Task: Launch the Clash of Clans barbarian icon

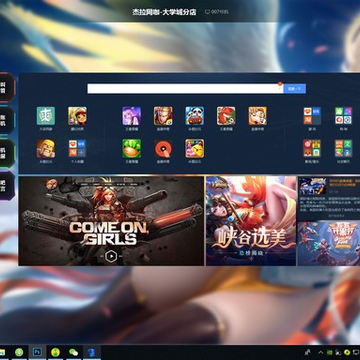Action: [x=46, y=148]
